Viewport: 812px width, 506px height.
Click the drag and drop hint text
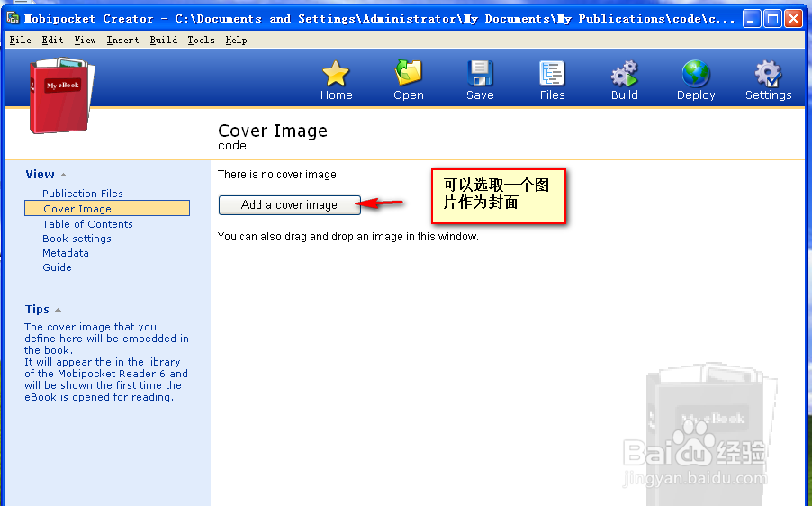pos(348,237)
